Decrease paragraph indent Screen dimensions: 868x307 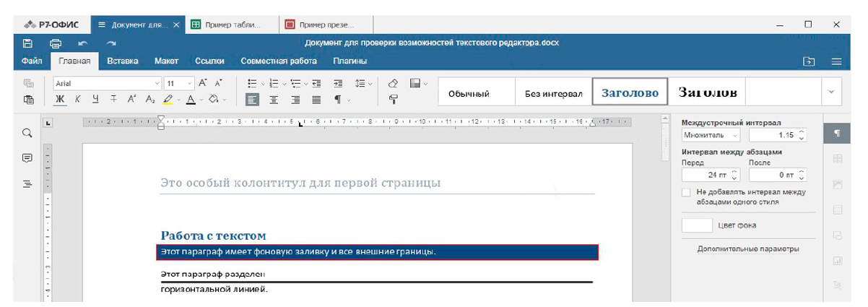[317, 83]
